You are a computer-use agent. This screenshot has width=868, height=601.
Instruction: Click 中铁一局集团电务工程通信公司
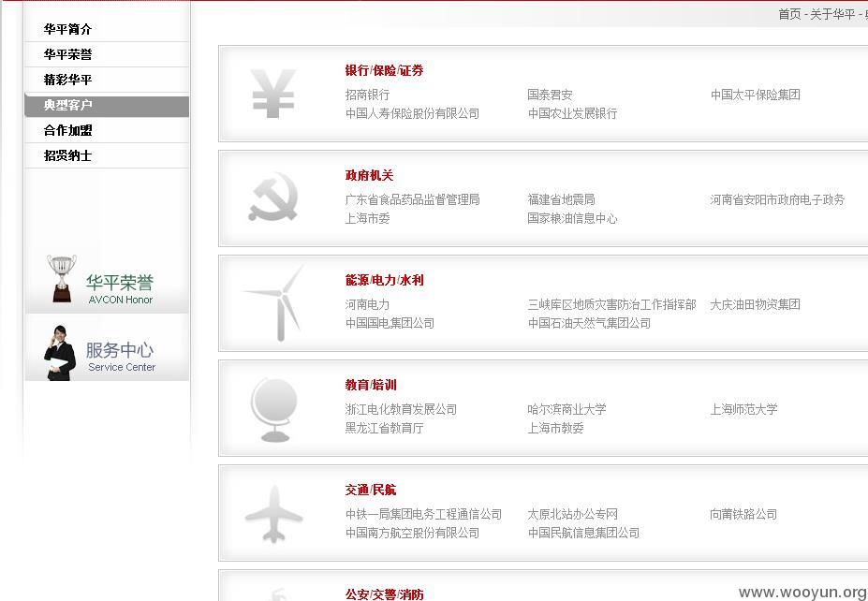(423, 514)
